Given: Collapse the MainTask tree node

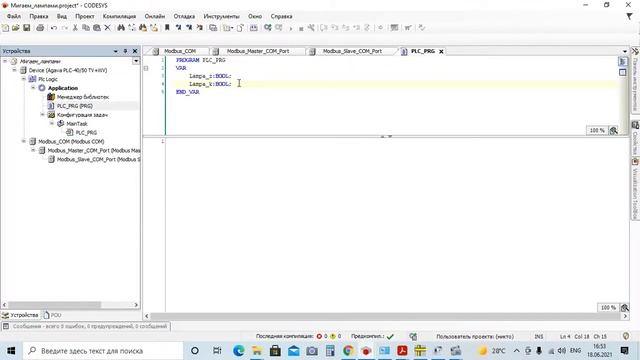Looking at the screenshot, I should click(52, 123).
